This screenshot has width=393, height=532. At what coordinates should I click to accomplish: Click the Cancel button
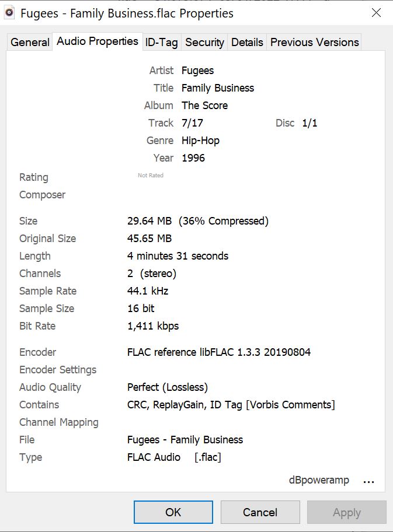[260, 512]
